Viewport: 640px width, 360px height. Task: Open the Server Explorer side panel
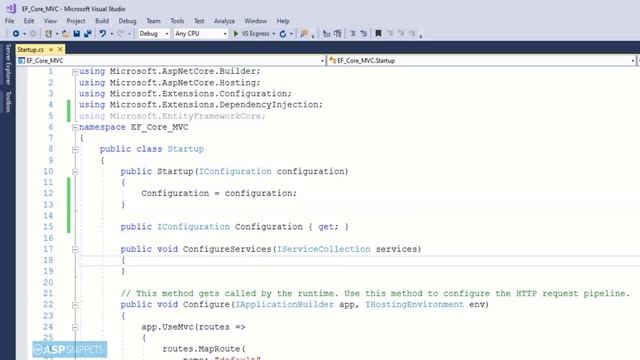point(8,64)
